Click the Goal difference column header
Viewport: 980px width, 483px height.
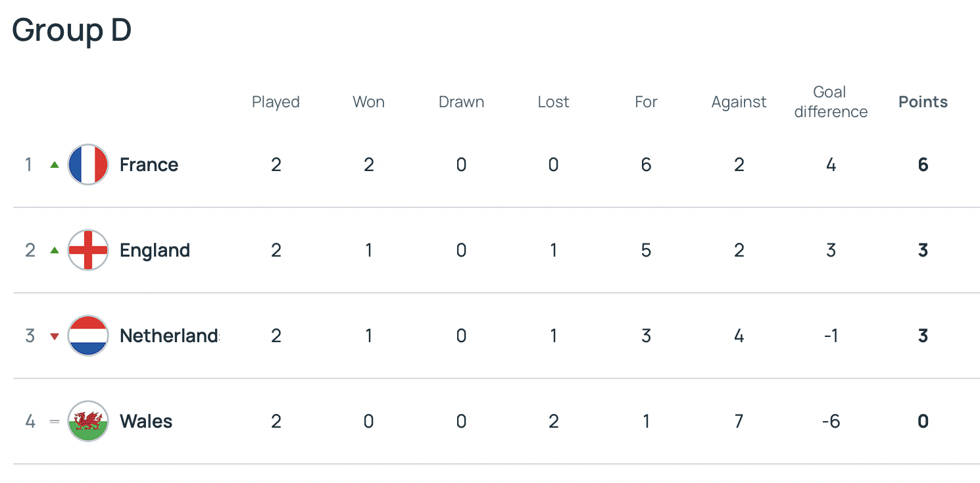point(831,102)
